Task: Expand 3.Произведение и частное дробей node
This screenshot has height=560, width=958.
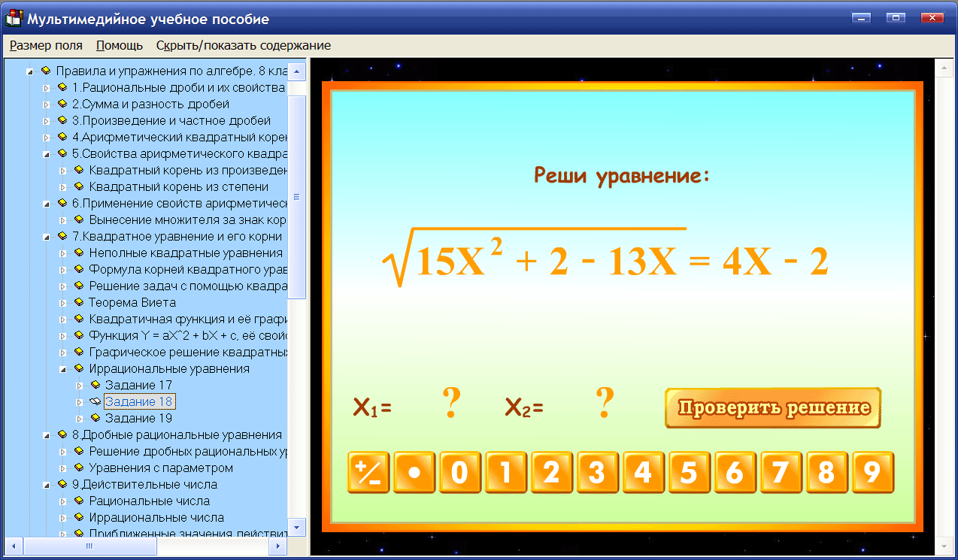Action: (x=46, y=121)
